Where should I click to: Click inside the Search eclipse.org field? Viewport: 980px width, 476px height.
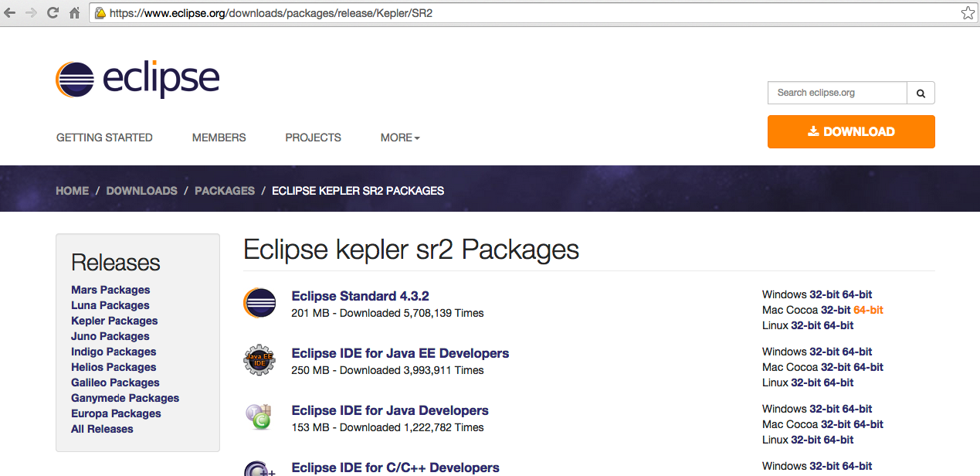click(837, 93)
